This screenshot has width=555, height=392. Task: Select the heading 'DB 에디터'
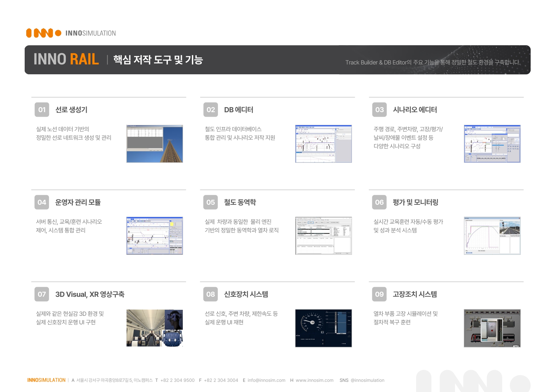point(239,110)
